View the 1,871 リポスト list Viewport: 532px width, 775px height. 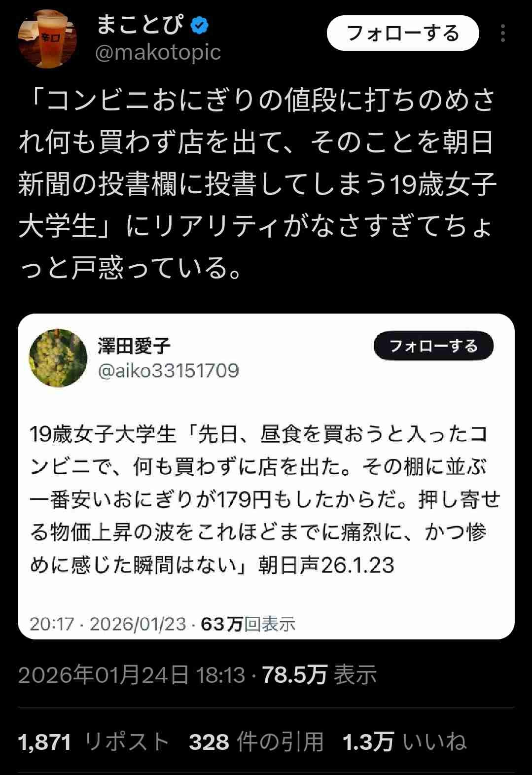point(94,742)
